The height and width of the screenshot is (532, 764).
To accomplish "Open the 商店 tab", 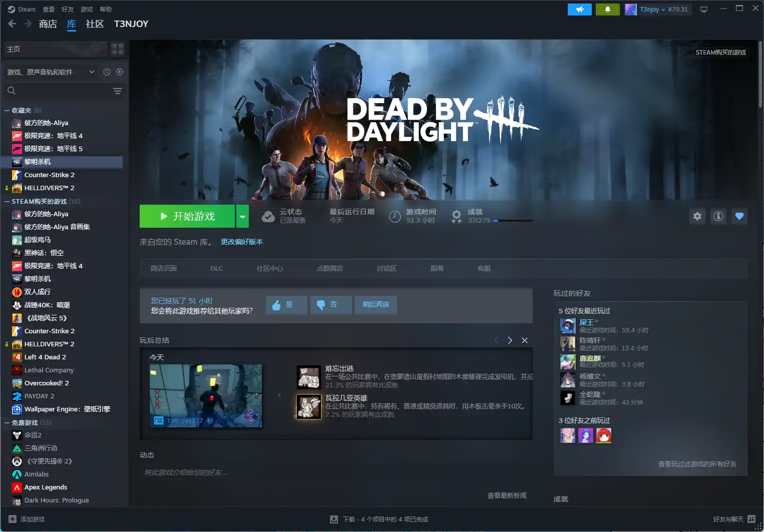I will [x=48, y=24].
